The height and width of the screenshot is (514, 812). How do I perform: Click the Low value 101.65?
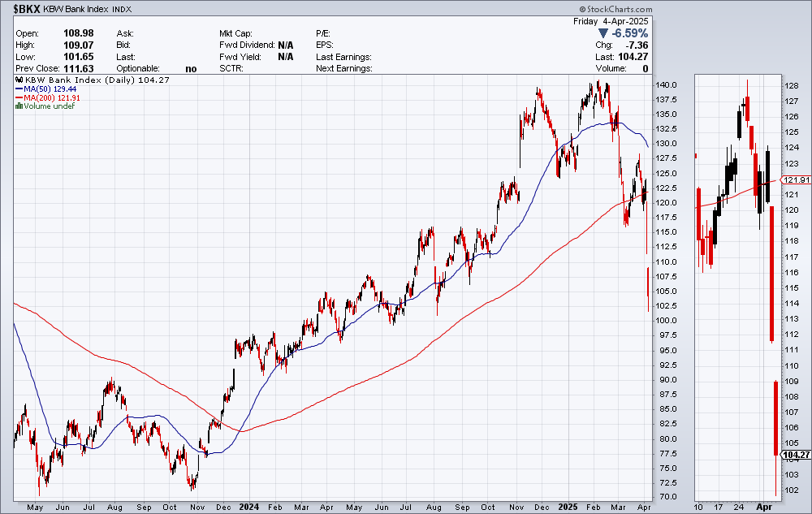pos(79,57)
